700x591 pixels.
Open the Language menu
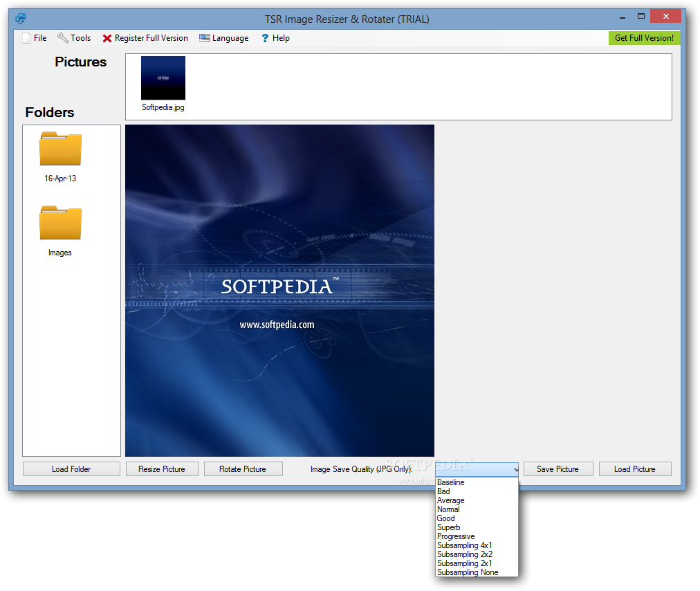223,38
